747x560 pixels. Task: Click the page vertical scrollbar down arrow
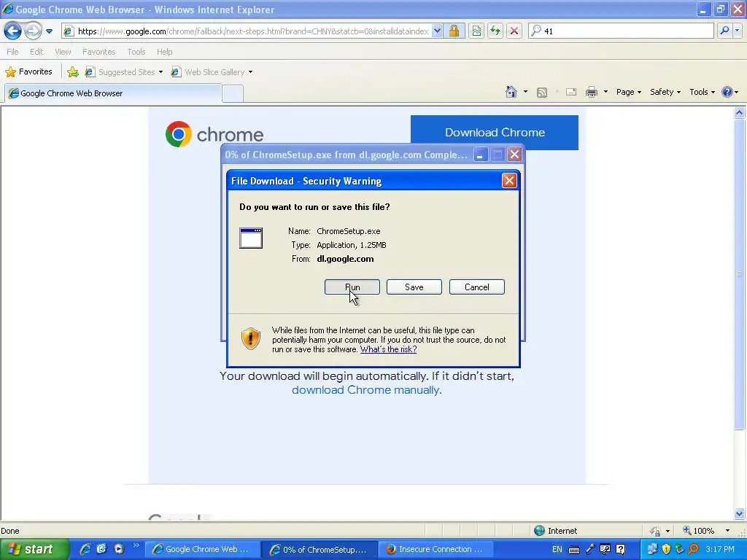click(x=740, y=513)
